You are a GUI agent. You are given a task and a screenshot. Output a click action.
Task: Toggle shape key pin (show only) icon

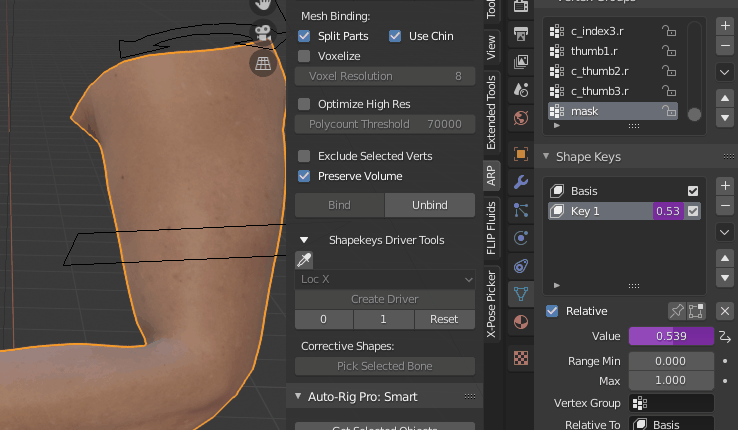(677, 311)
